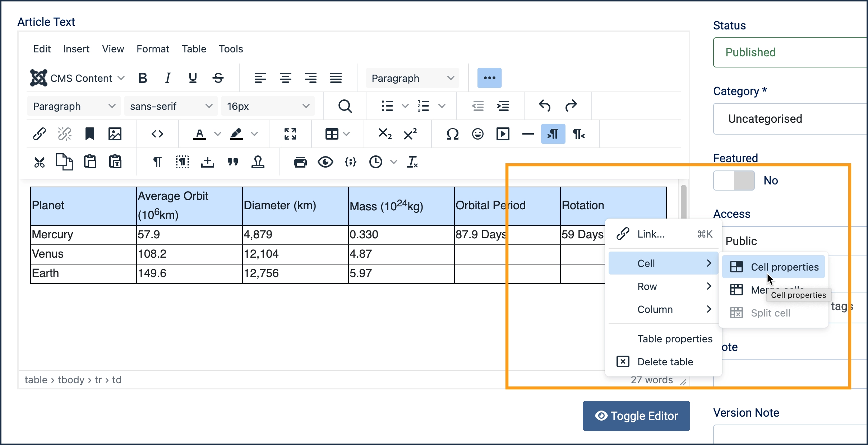Toggle show invisible characters pilcrow

click(x=157, y=162)
